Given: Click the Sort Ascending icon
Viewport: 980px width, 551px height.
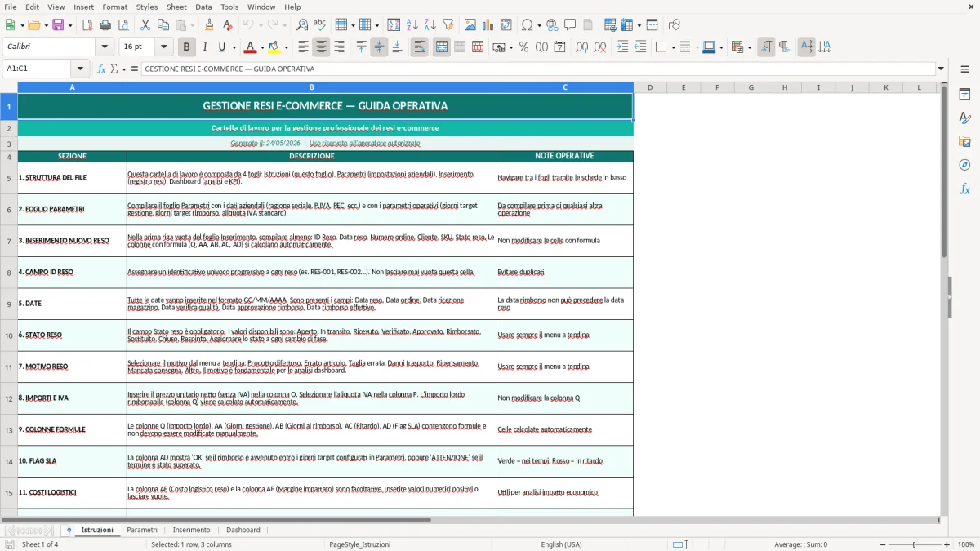Looking at the screenshot, I should click(x=412, y=25).
